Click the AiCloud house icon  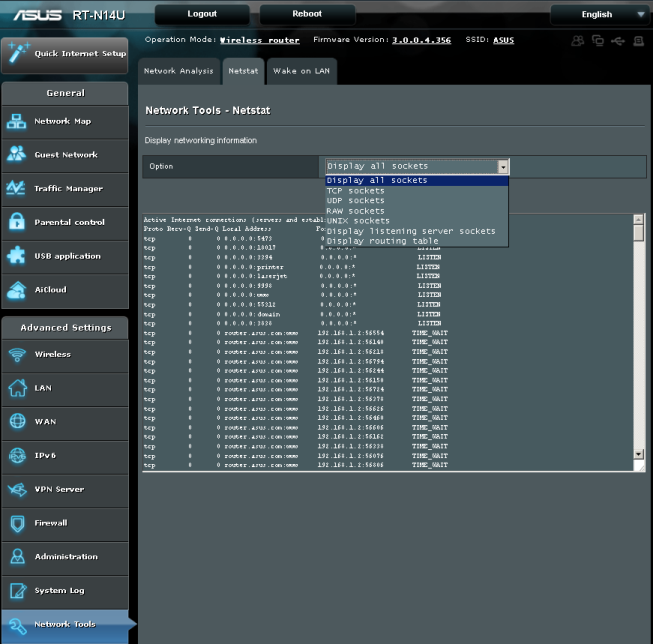[x=16, y=290]
